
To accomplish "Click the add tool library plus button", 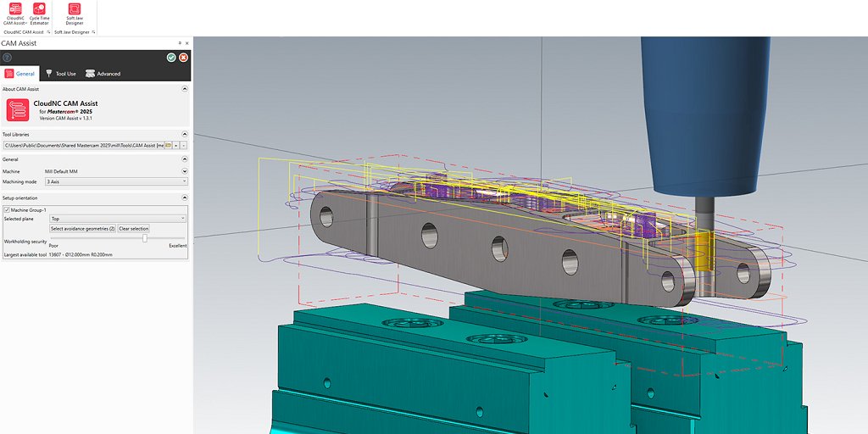I will [176, 146].
